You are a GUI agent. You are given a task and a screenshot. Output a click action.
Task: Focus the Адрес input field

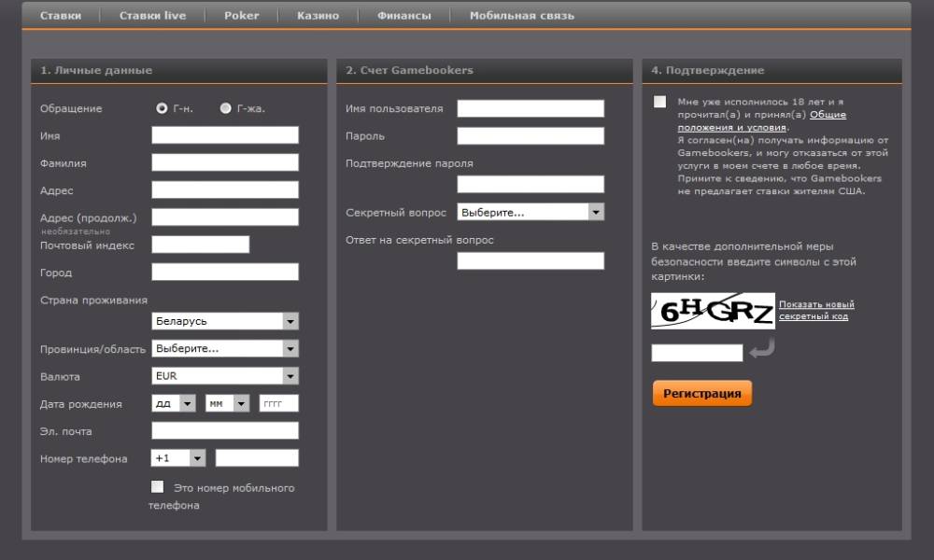coord(225,189)
